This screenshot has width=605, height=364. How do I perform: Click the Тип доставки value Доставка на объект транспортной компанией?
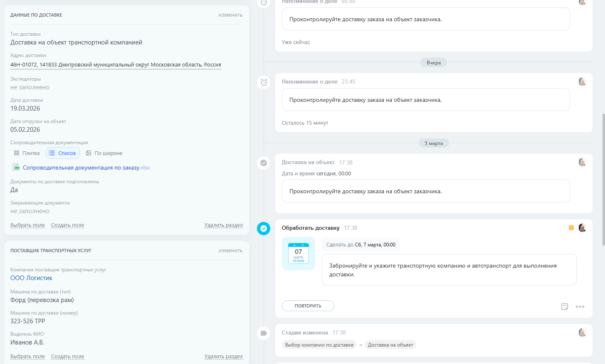[76, 42]
